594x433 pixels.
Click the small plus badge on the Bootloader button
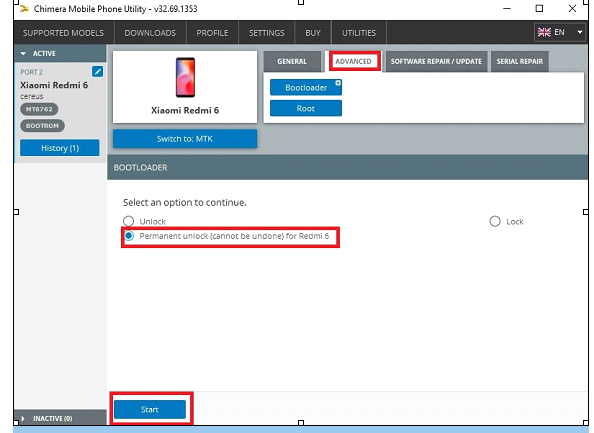pyautogui.click(x=338, y=83)
